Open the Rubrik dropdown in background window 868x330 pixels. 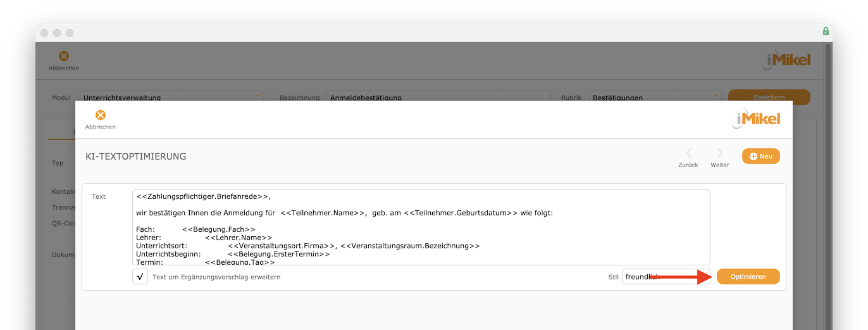(x=655, y=97)
